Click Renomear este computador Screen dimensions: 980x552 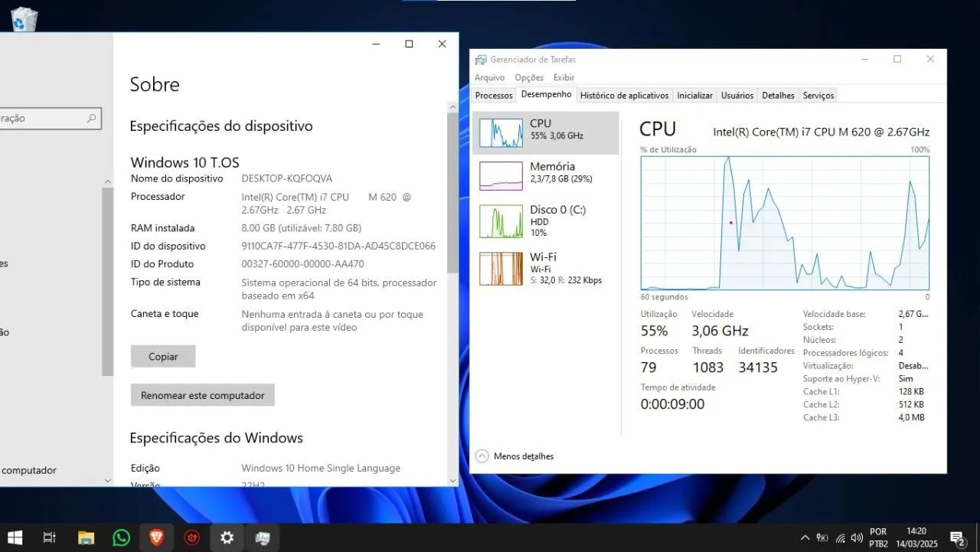tap(202, 395)
